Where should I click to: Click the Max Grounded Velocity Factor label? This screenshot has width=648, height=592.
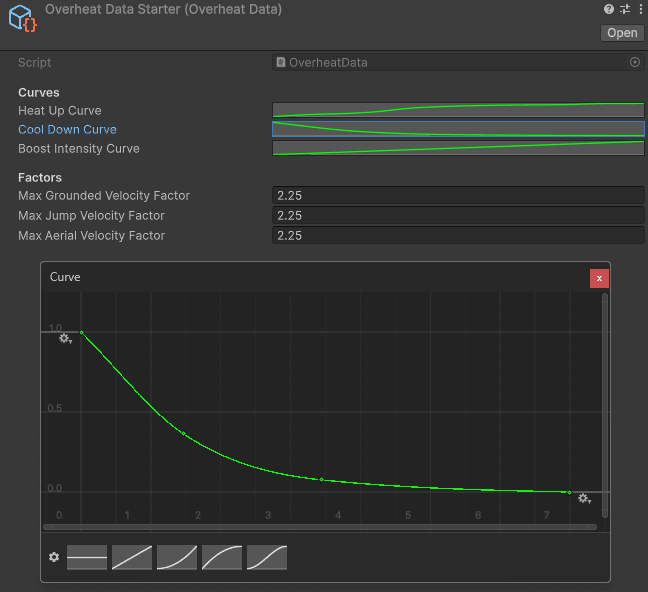pos(104,196)
